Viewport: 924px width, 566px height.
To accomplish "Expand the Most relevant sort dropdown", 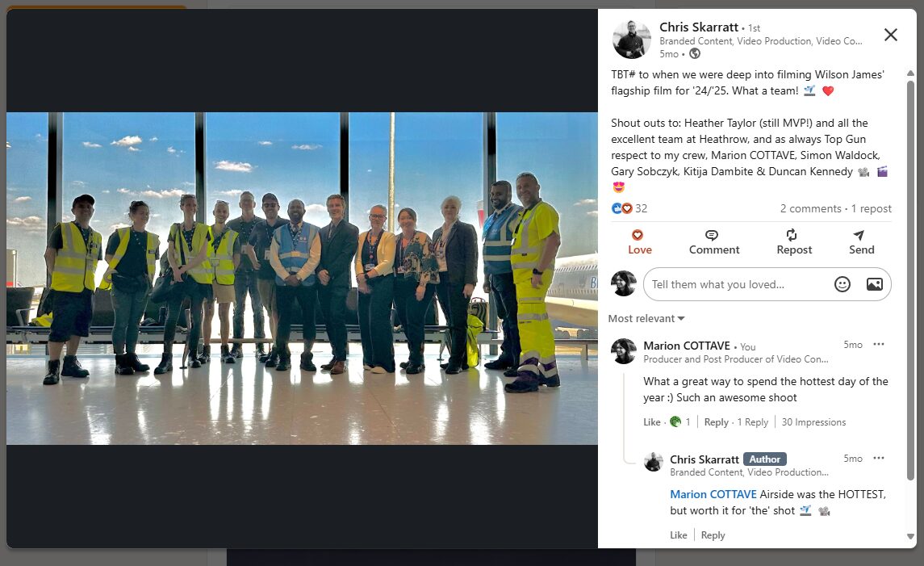I will [646, 318].
